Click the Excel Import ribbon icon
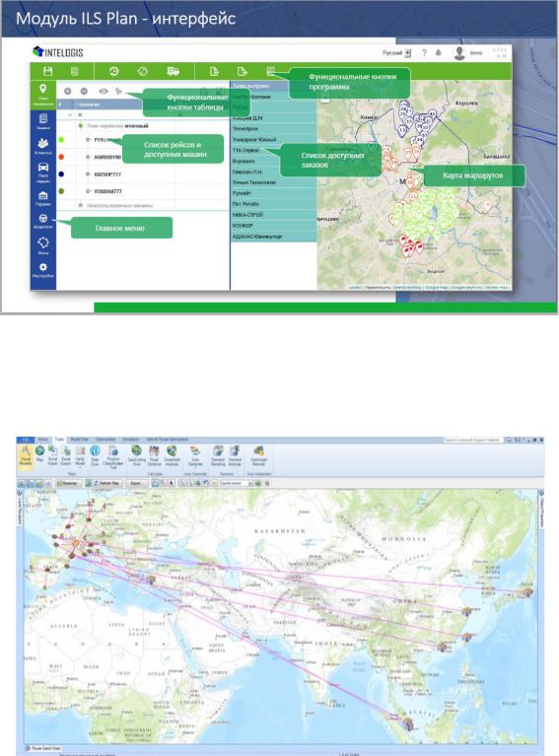Viewport: 559px width, 756px height. coord(52,455)
